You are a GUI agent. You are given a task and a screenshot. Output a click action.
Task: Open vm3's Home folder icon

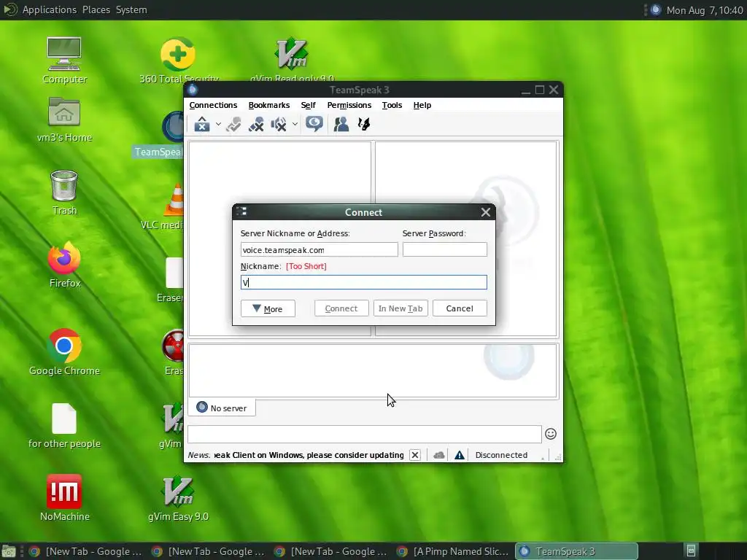[x=64, y=120]
